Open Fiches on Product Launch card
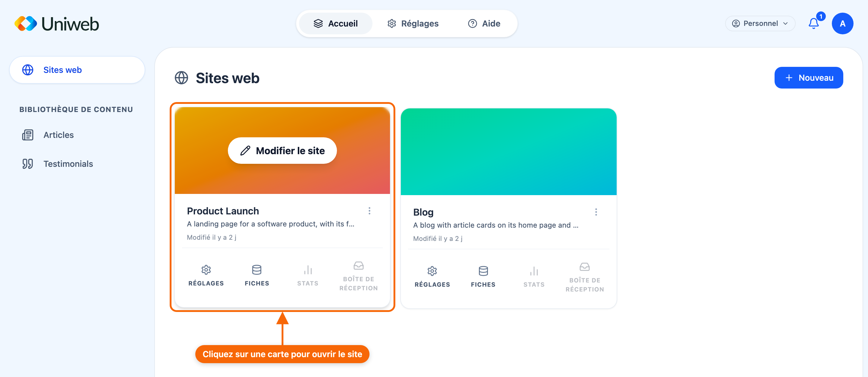Screen dimensions: 868x377 (x=257, y=276)
